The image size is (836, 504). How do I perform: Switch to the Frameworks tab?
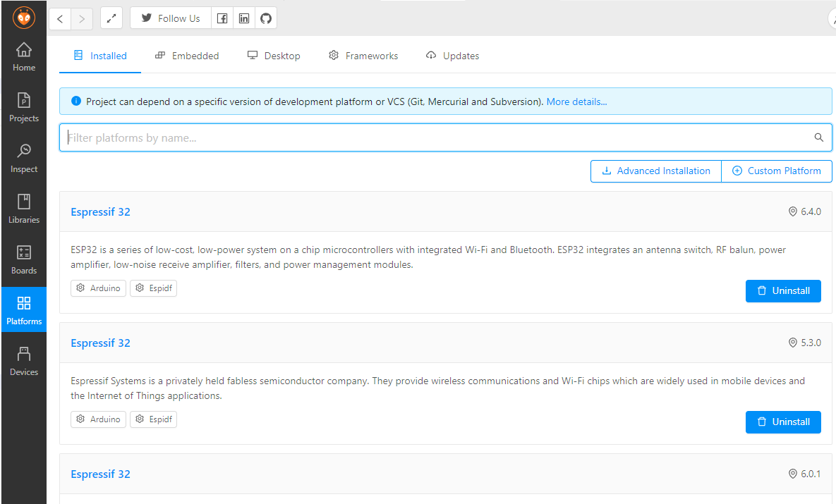[363, 56]
